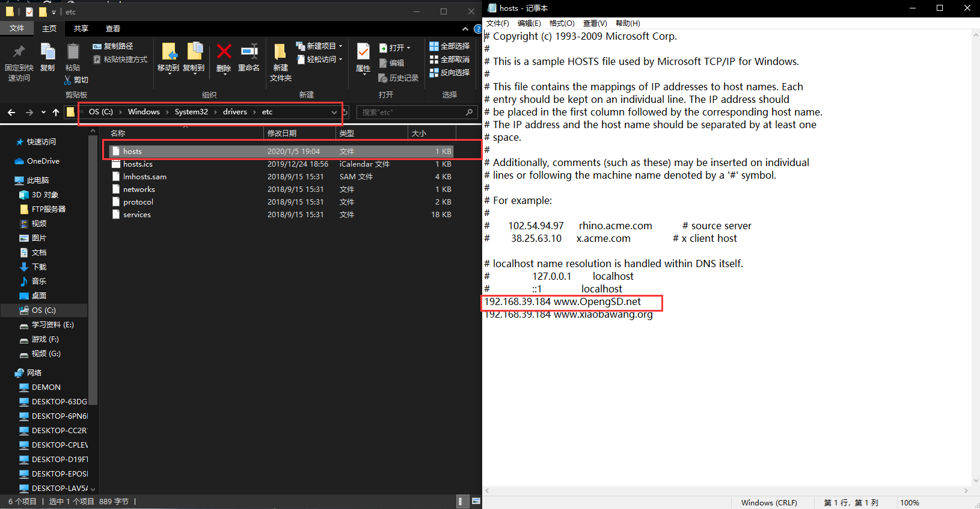Click Invert selection (反向选择)

pos(449,72)
